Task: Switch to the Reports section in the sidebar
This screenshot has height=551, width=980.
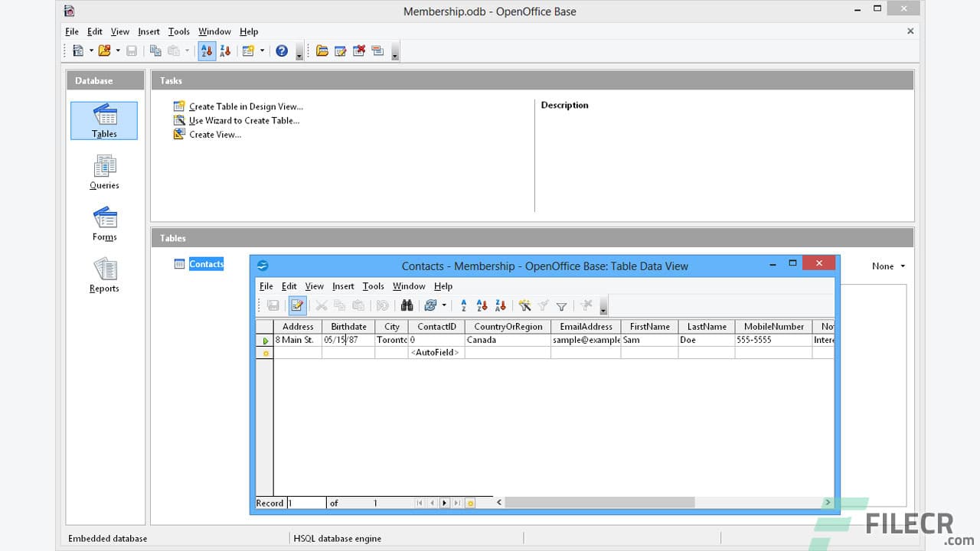Action: 104,274
